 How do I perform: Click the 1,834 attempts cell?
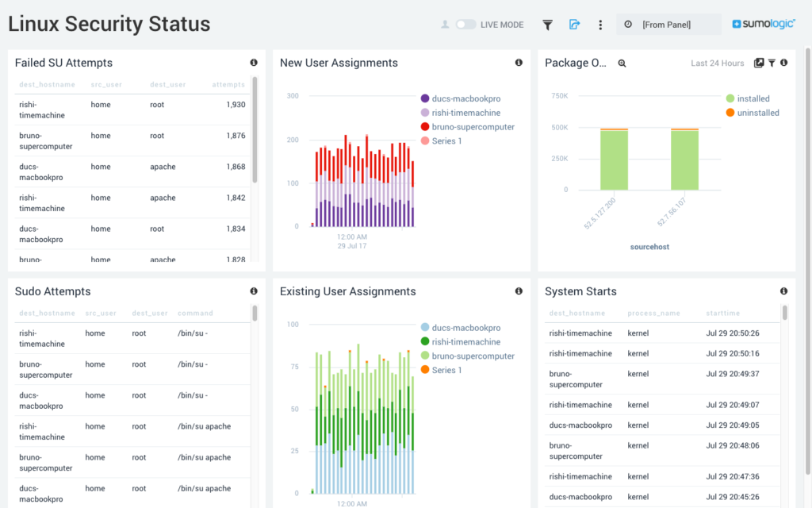pyautogui.click(x=236, y=229)
